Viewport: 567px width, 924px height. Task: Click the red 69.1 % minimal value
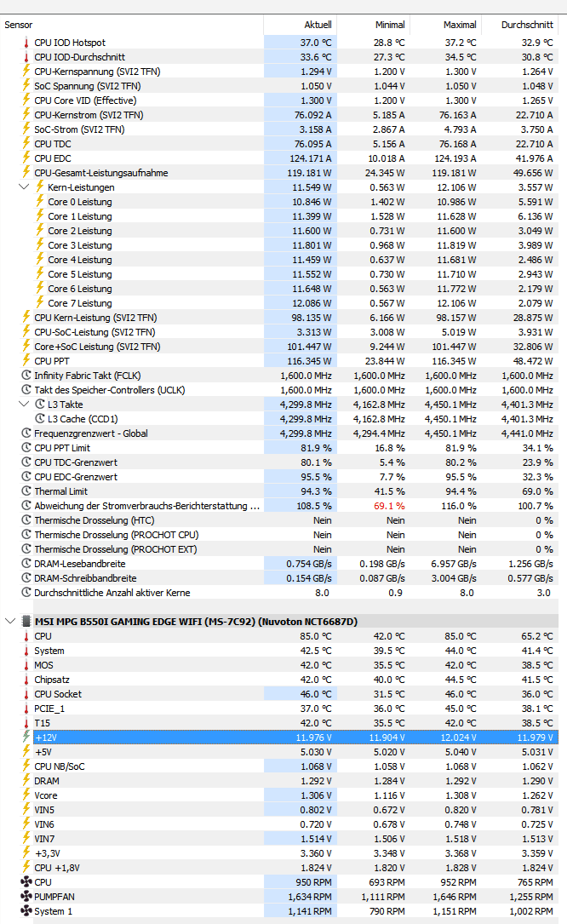(389, 506)
